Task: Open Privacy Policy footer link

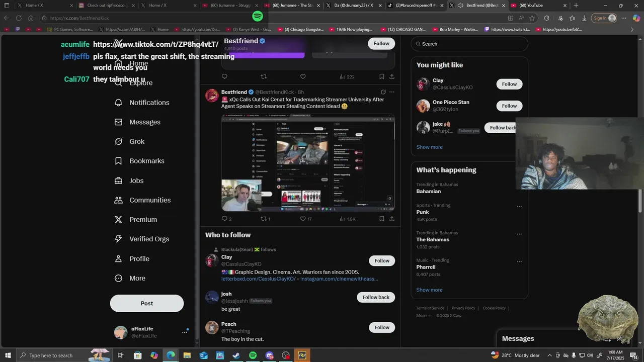Action: pyautogui.click(x=463, y=308)
